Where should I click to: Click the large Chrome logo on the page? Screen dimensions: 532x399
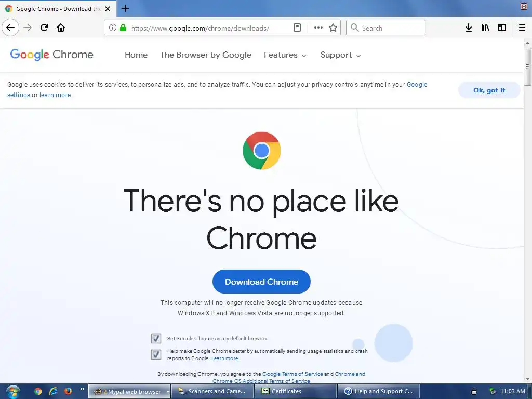pyautogui.click(x=262, y=151)
